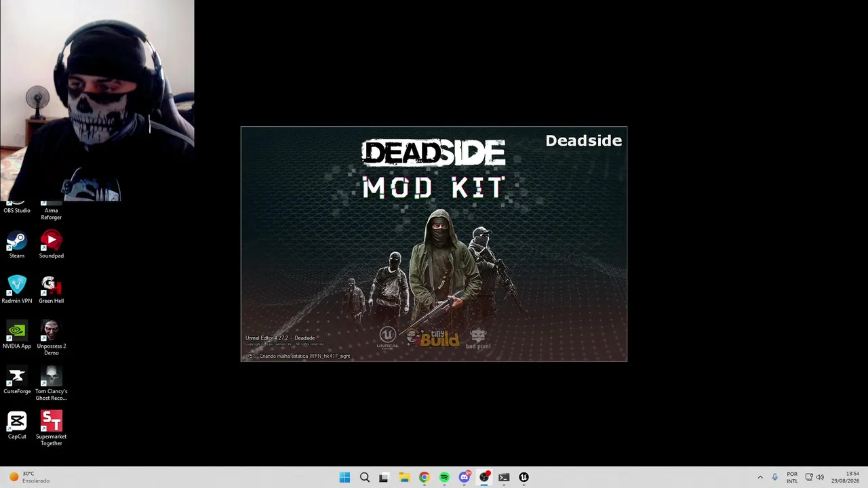
Task: Open the OBS Studio desktop shortcut
Action: coord(17,207)
